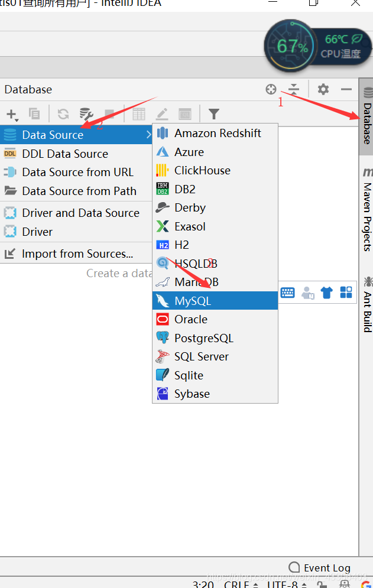The height and width of the screenshot is (588, 373).
Task: Open the Data Source Properties wrench icon
Action: pos(86,113)
